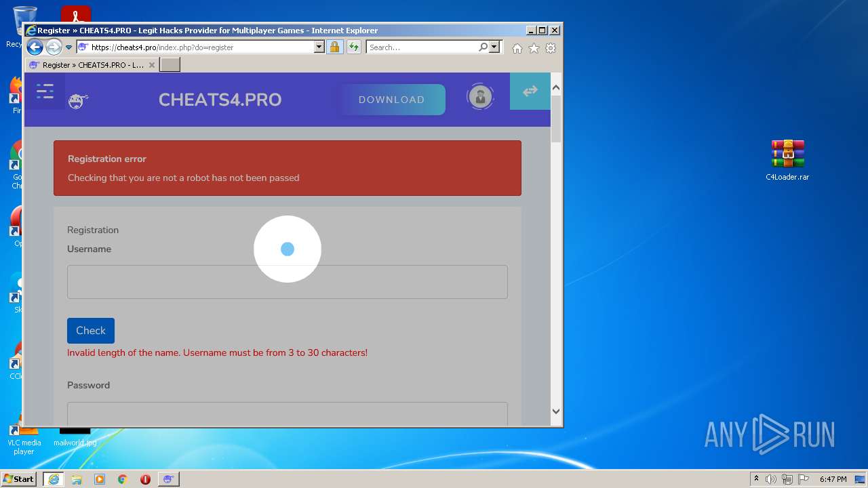
Task: Click the magnifier search icon
Action: (x=483, y=47)
